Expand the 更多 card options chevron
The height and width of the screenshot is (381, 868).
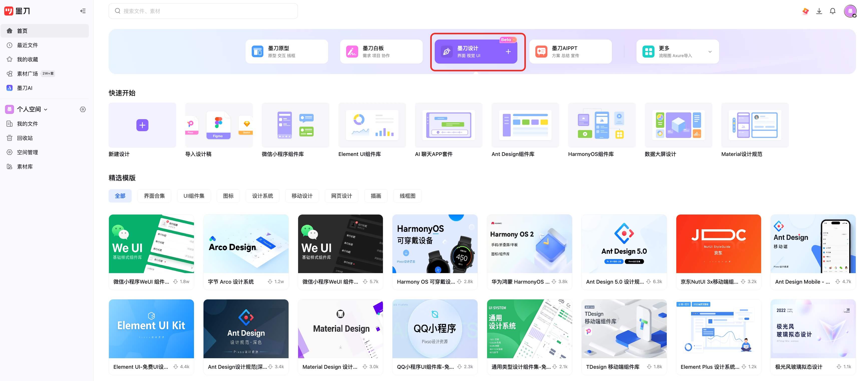(710, 51)
